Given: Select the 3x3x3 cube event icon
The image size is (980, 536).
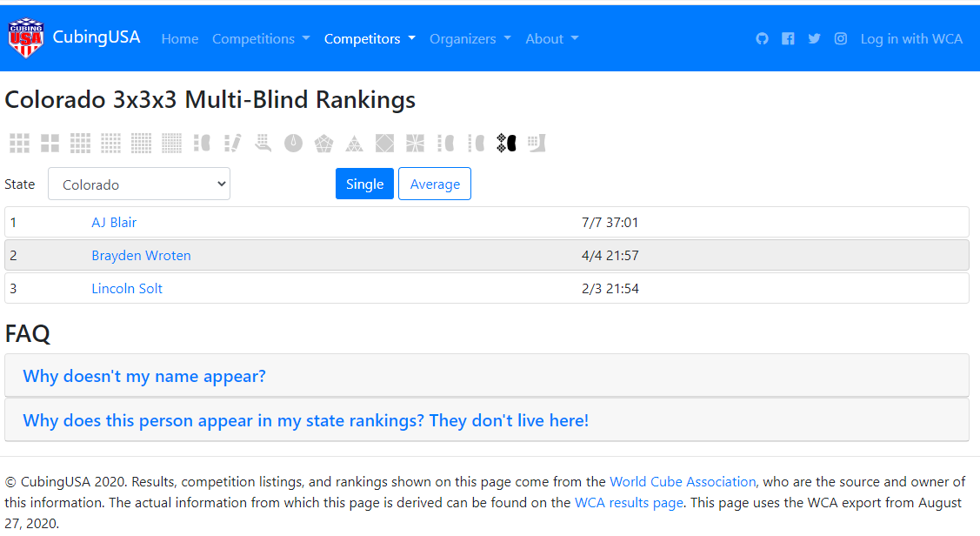Looking at the screenshot, I should click(19, 144).
